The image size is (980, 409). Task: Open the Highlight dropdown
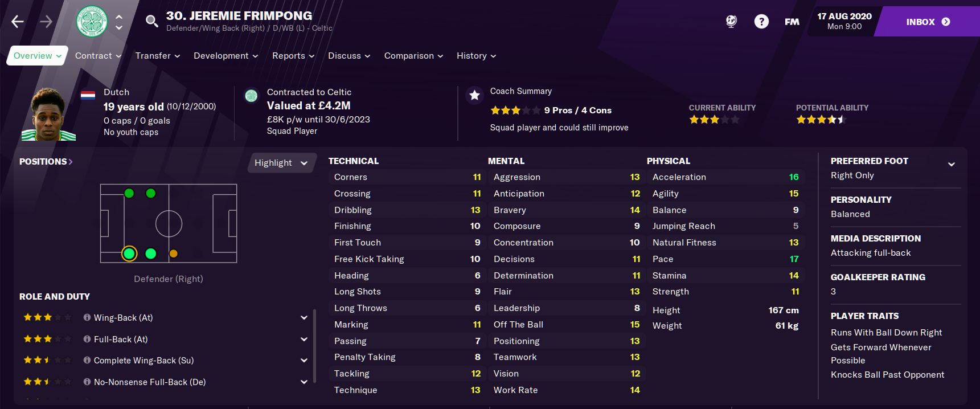pyautogui.click(x=281, y=163)
